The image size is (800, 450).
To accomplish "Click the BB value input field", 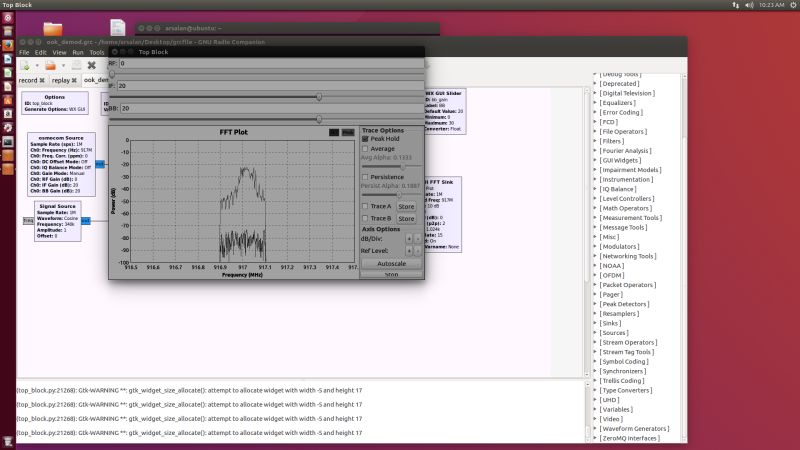I will coord(272,108).
